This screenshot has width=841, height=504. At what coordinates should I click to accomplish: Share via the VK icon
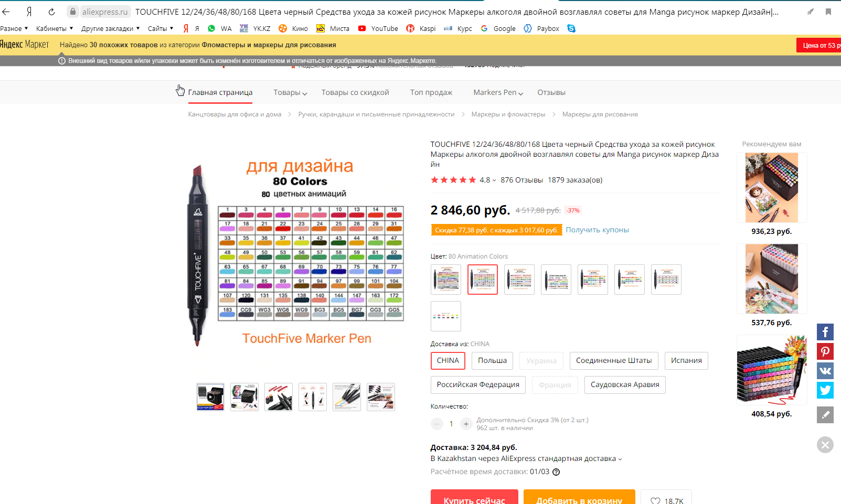point(825,371)
